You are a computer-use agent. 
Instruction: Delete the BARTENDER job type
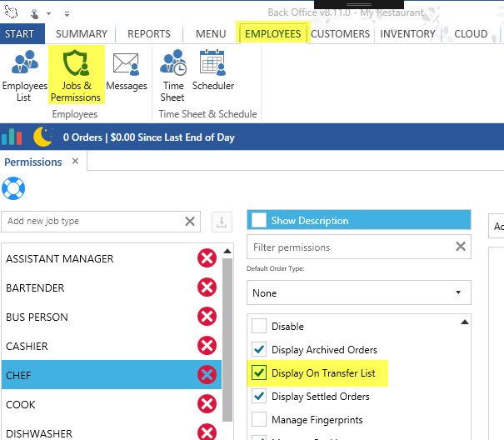pos(207,287)
